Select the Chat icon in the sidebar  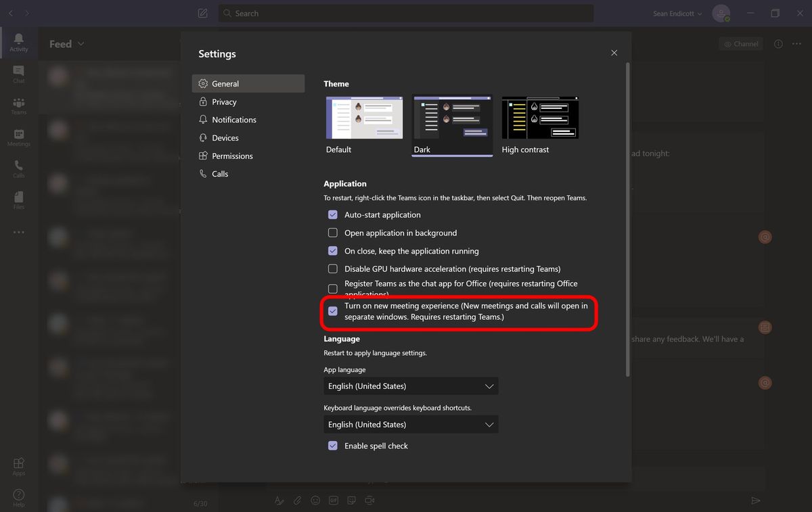(x=18, y=73)
